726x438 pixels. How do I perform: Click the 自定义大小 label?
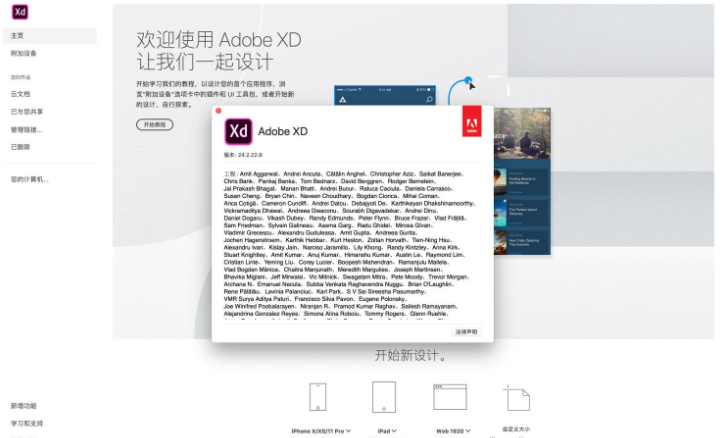coord(516,429)
